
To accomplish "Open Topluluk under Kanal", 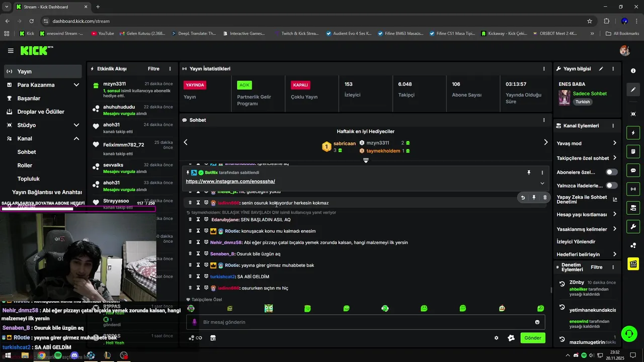I will point(28,179).
